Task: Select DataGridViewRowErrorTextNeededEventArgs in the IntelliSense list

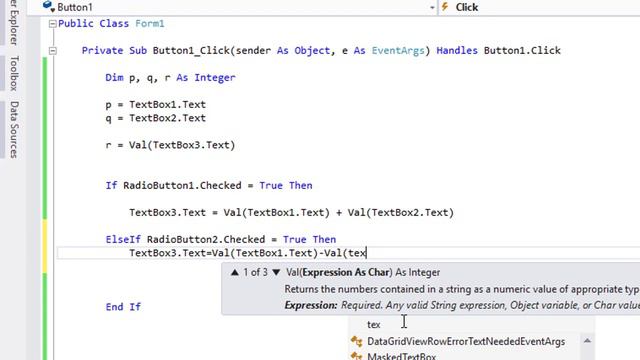Action: pyautogui.click(x=466, y=341)
